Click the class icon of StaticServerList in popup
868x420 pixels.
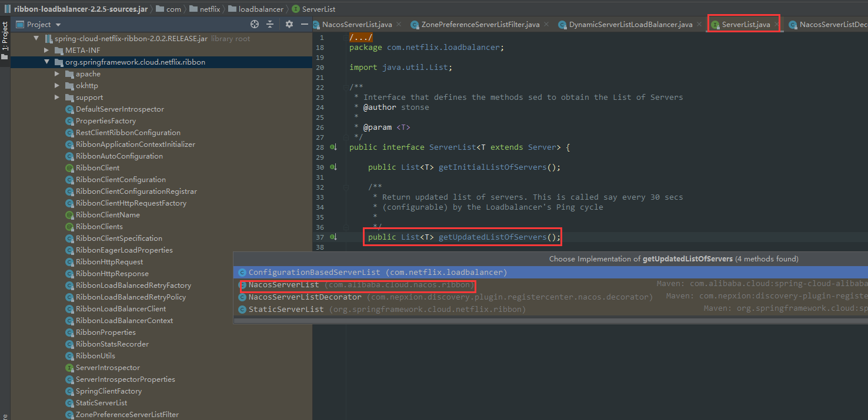pos(242,309)
